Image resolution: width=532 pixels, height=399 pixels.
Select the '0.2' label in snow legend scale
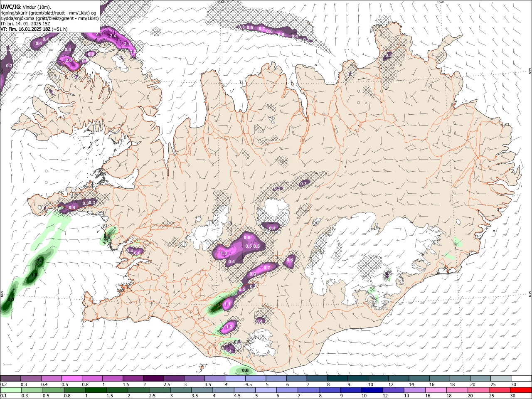click(x=3, y=384)
